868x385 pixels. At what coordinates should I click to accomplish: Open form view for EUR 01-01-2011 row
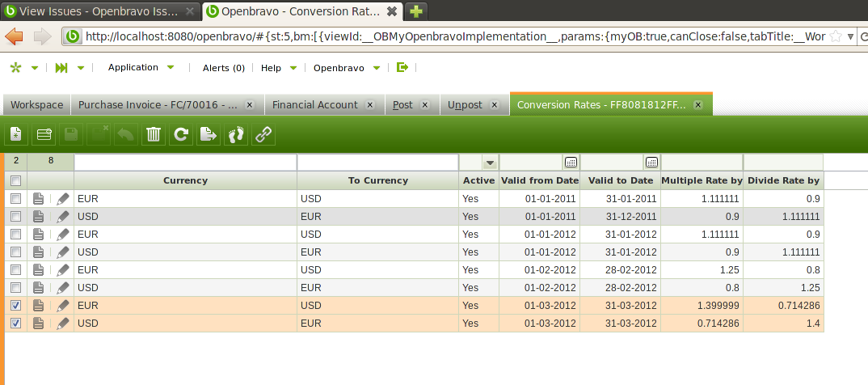(x=38, y=198)
